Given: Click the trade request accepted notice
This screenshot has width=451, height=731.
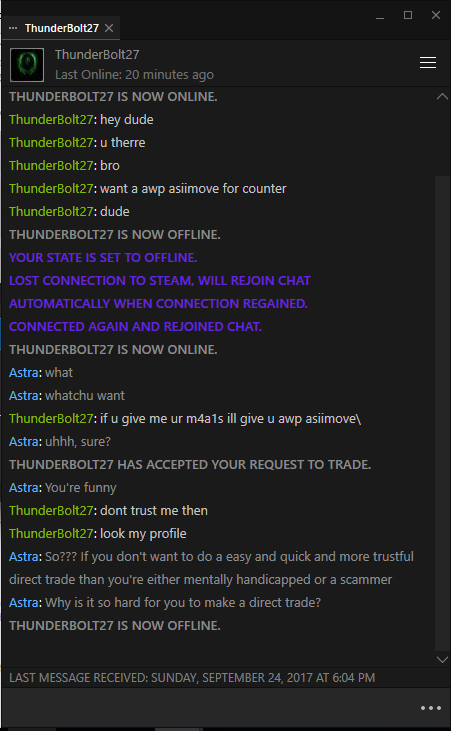Looking at the screenshot, I should click(x=190, y=464).
